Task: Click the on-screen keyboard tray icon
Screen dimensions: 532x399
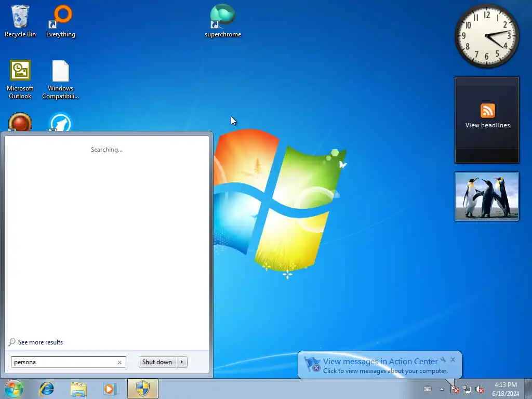Action: (428, 389)
